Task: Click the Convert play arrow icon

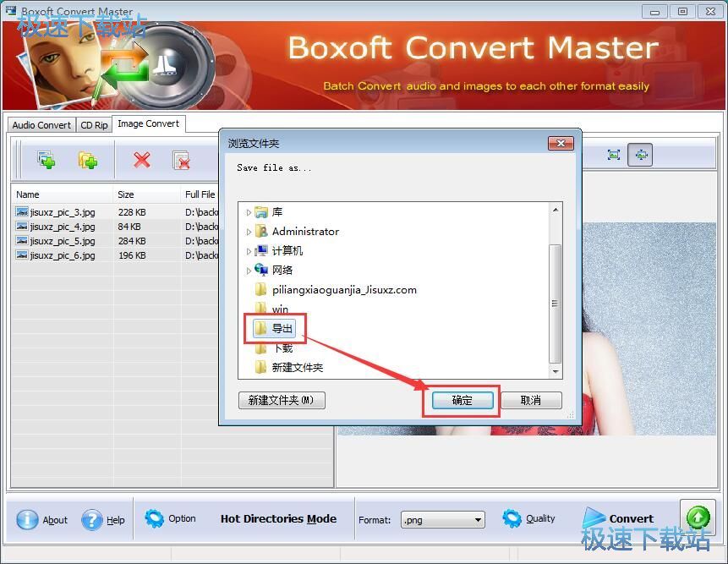Action: point(594,517)
